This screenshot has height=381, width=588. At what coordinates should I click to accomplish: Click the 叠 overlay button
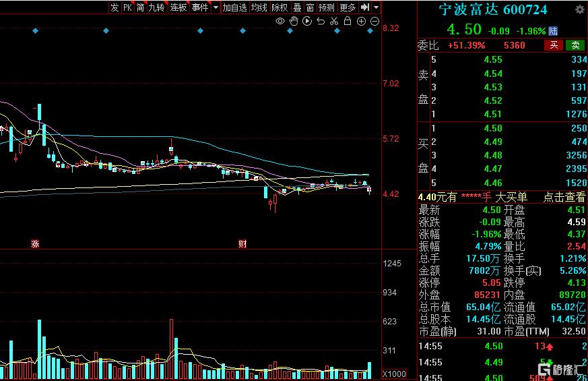[297, 7]
